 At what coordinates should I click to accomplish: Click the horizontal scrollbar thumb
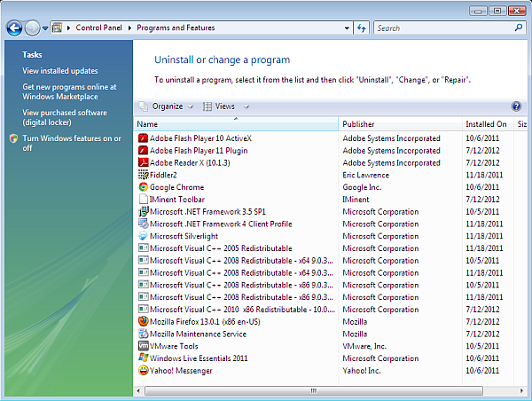pos(314,391)
